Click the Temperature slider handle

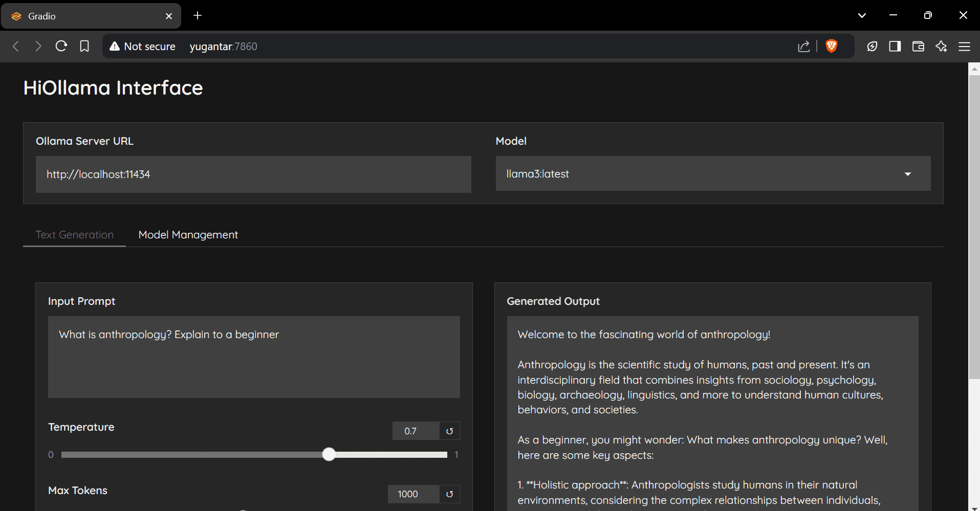tap(329, 454)
